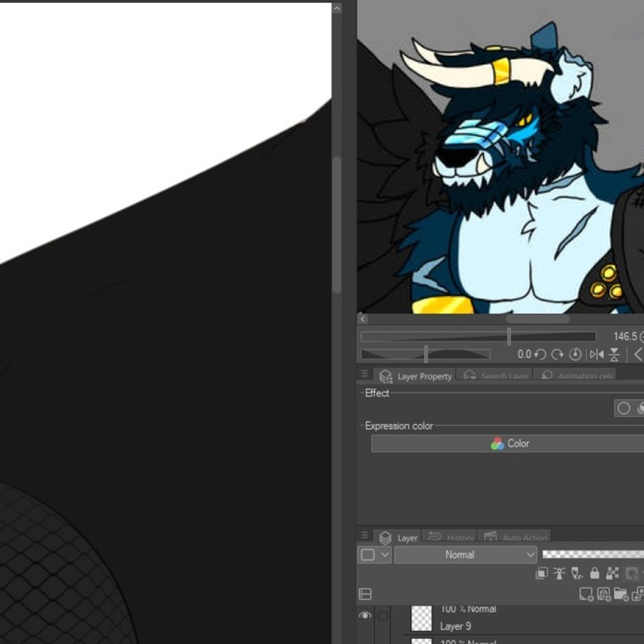
Task: Expand the palette color dropdown arrow
Action: point(385,555)
